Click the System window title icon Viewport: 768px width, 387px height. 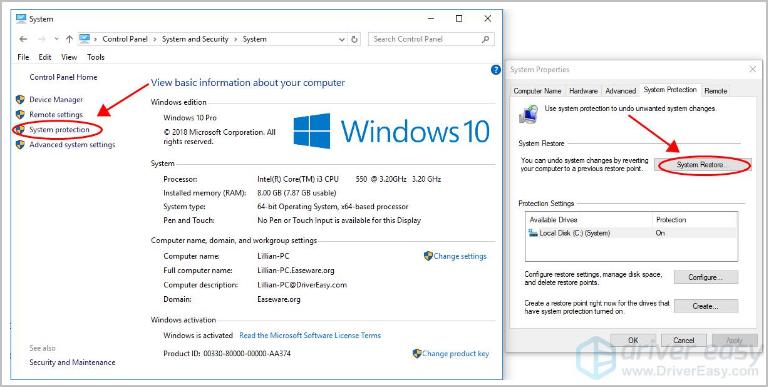click(x=21, y=19)
